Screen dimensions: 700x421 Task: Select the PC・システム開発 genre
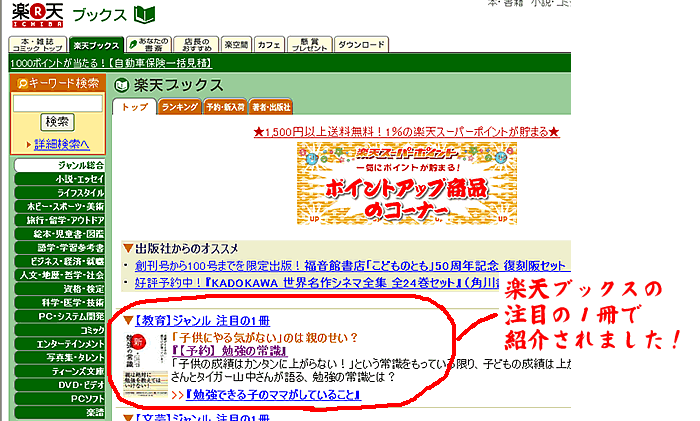pyautogui.click(x=60, y=316)
